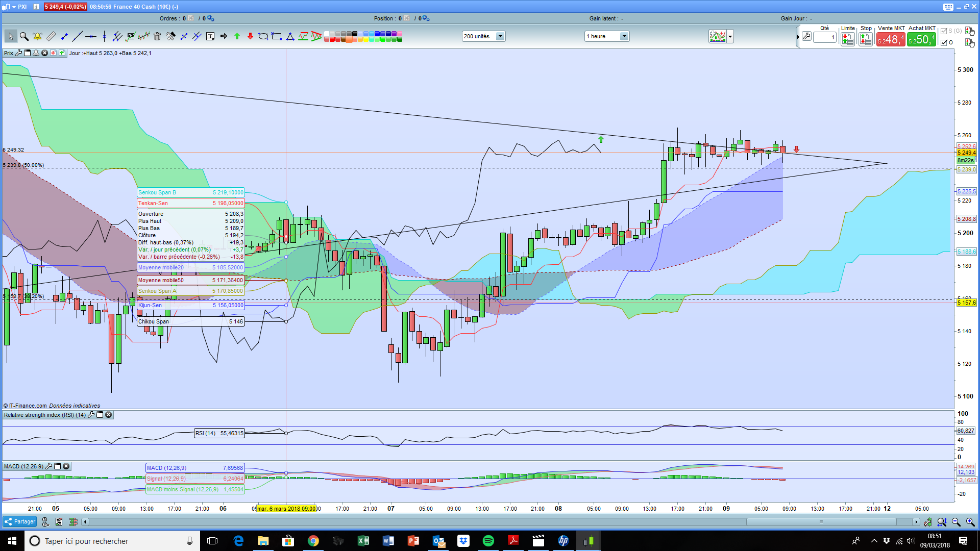Select the red down-arrow marker tool
Viewport: 980px width, 551px height.
(x=250, y=36)
